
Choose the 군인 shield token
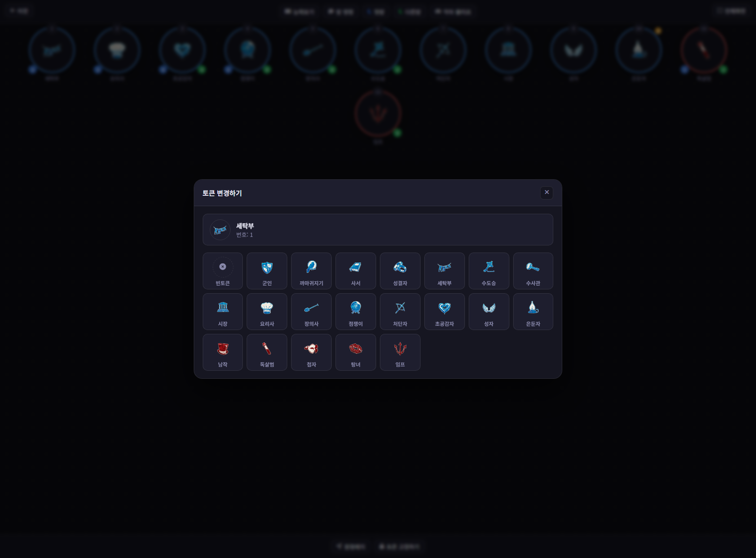(267, 271)
